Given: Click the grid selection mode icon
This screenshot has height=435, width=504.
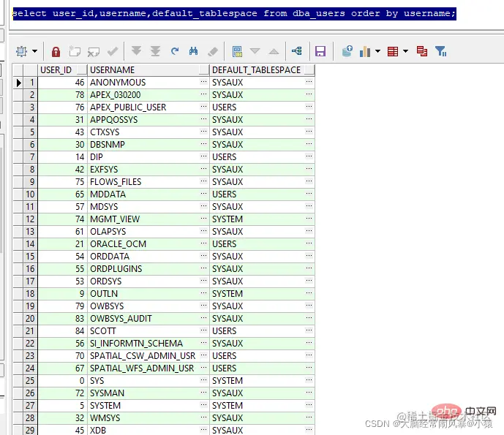Looking at the screenshot, I should tap(21, 51).
